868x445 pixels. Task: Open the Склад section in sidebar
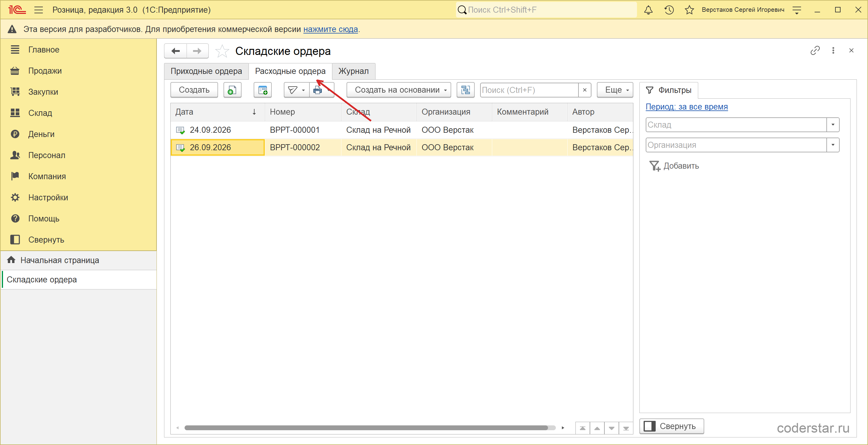pyautogui.click(x=40, y=113)
